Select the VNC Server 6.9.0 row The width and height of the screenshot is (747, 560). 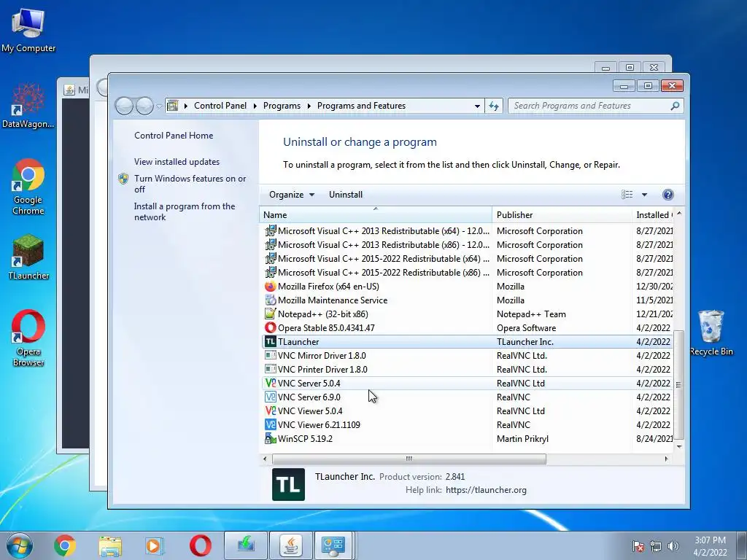tap(467, 397)
